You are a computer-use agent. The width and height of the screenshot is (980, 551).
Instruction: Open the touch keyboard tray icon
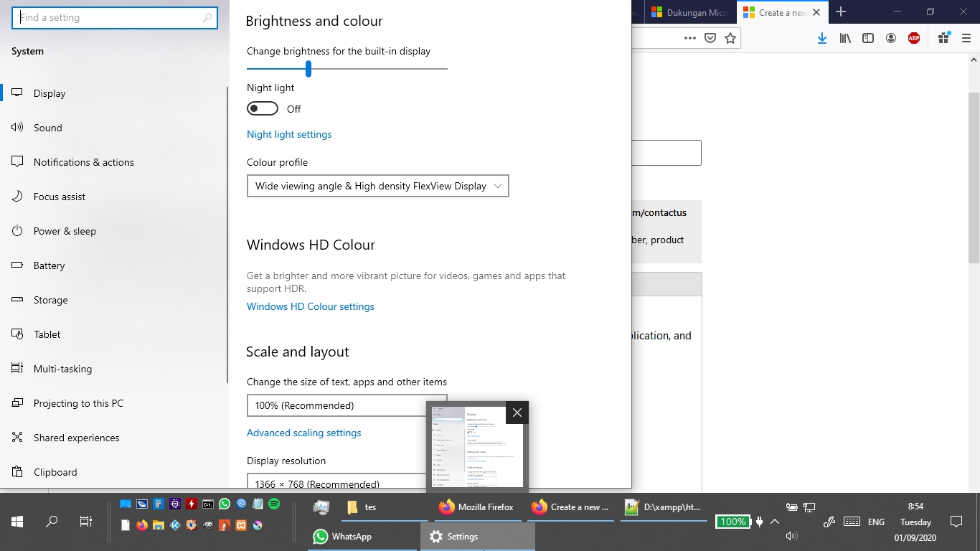point(852,522)
